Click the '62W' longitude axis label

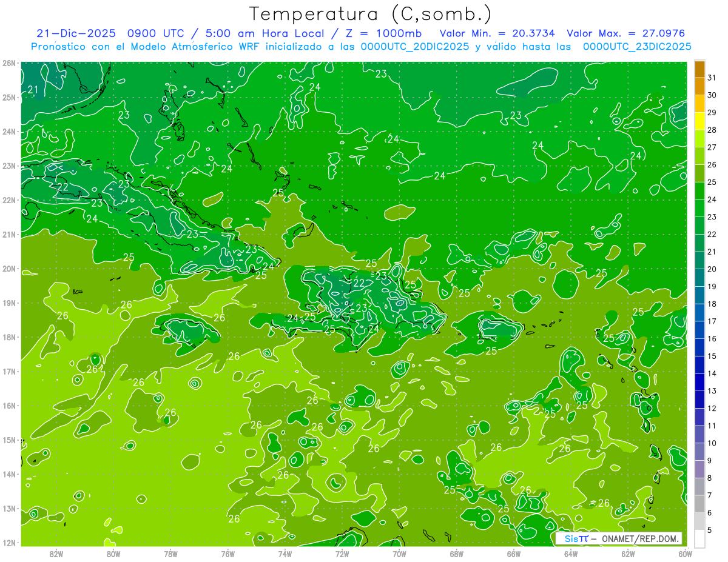point(628,553)
